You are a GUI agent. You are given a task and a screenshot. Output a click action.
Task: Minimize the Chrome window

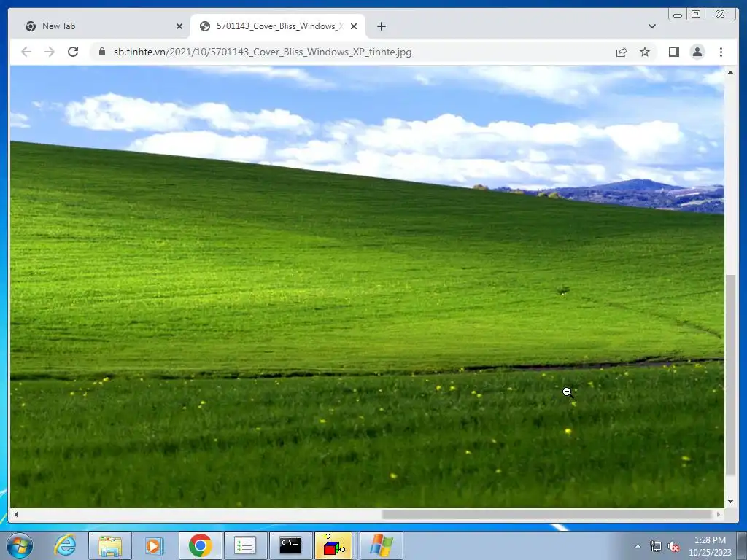coord(678,15)
